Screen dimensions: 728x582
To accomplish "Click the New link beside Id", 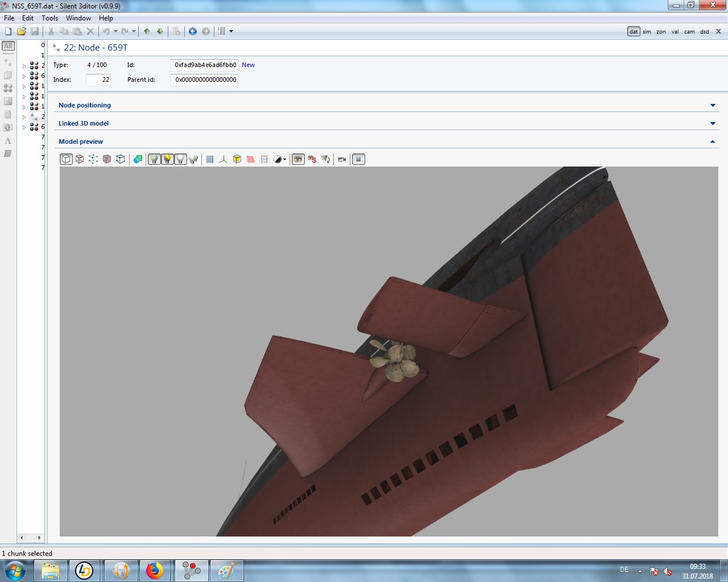I will coord(248,65).
